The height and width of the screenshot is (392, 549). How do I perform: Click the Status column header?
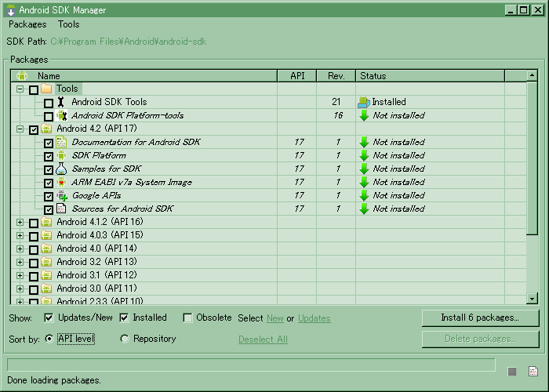431,76
